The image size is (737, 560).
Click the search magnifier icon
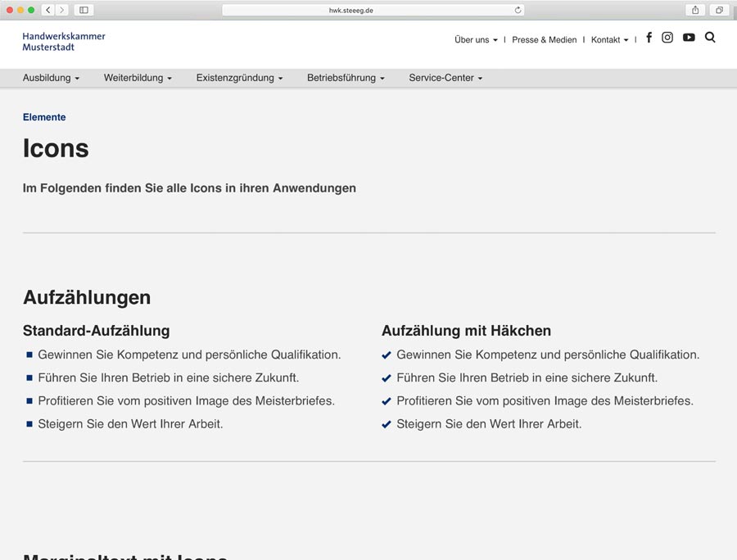click(710, 38)
